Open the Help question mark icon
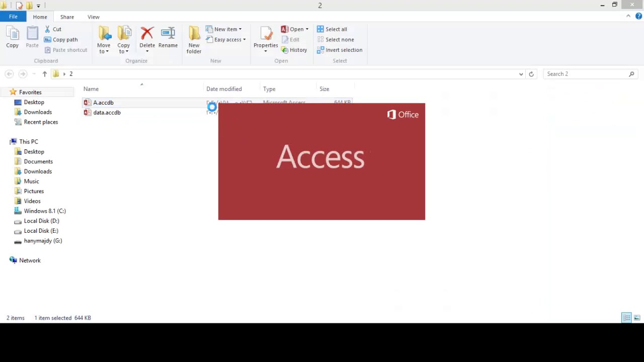The height and width of the screenshot is (362, 644). pos(638,16)
